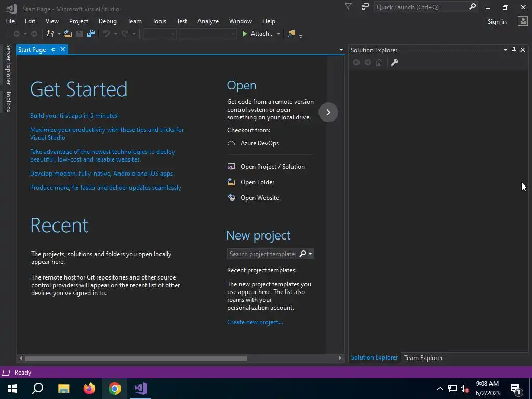This screenshot has height=399, width=532.
Task: Open File Explorer from the taskbar
Action: (x=63, y=389)
